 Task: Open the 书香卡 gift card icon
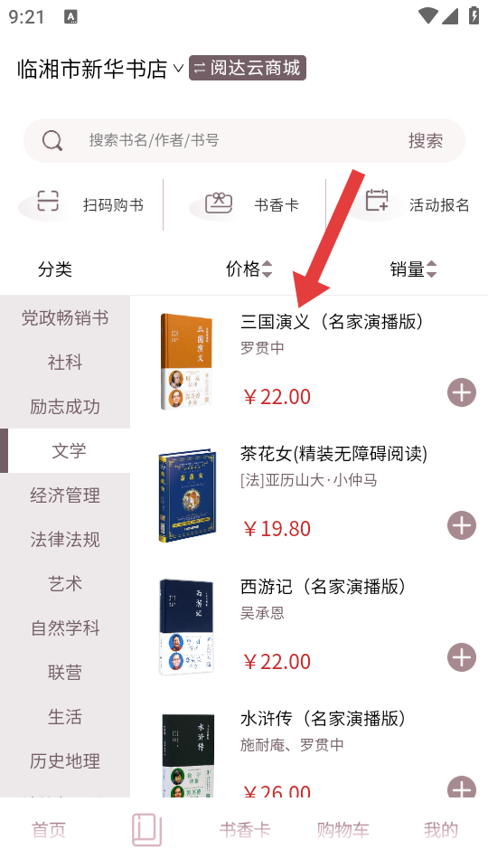pos(219,203)
